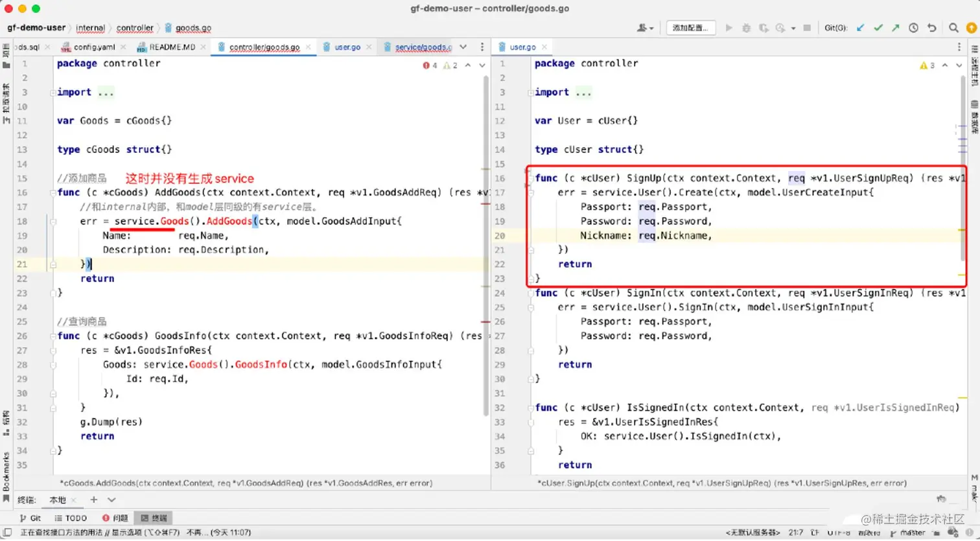Click the orange IDE update icon
Viewport: 980px width, 541px height.
972,28
